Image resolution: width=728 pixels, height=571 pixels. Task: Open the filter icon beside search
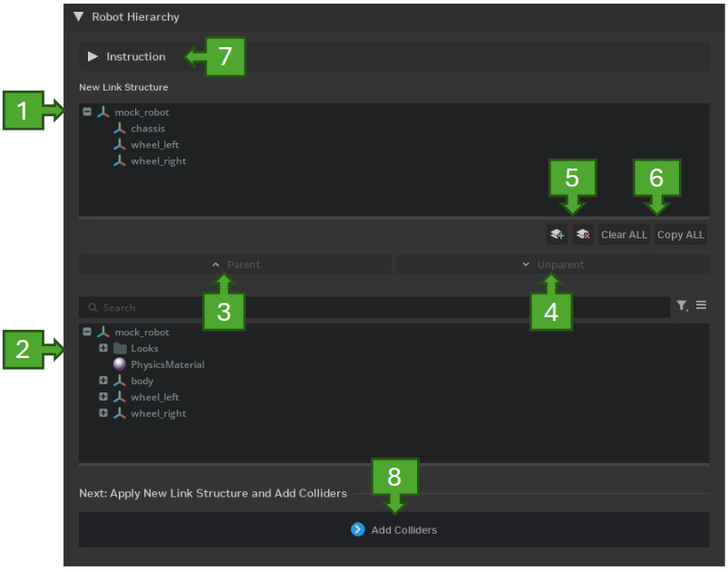pos(682,306)
